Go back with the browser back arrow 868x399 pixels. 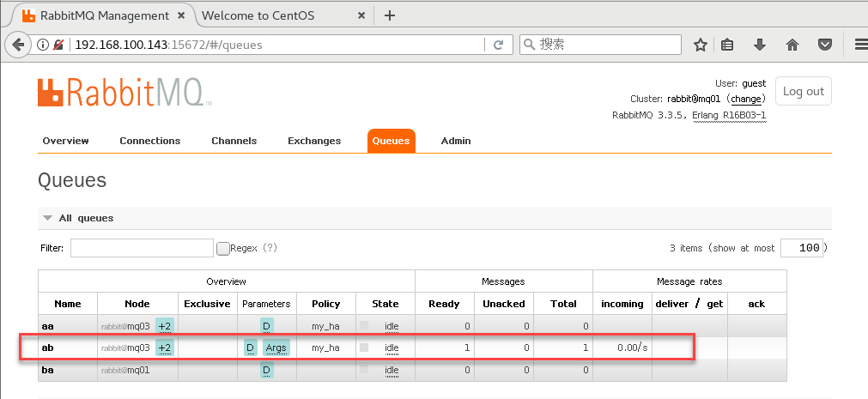pos(18,45)
